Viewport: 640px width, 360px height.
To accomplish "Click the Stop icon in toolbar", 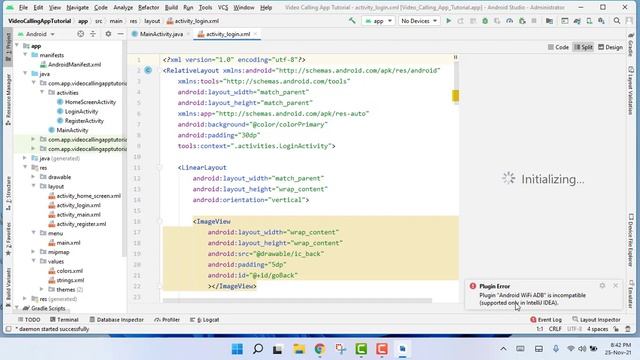I will 534,21.
